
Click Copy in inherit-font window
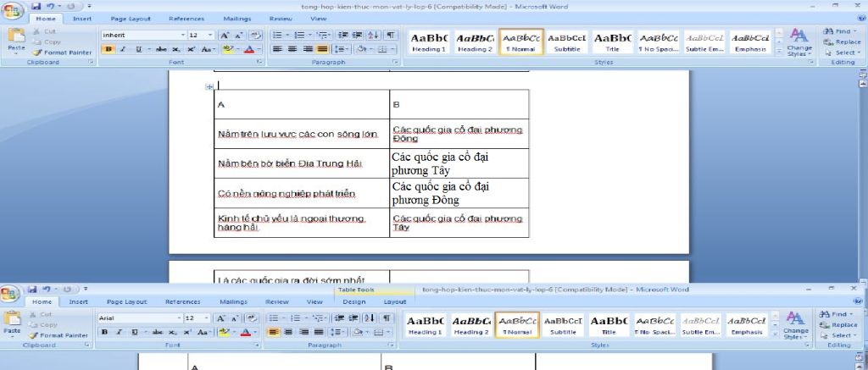(x=47, y=42)
